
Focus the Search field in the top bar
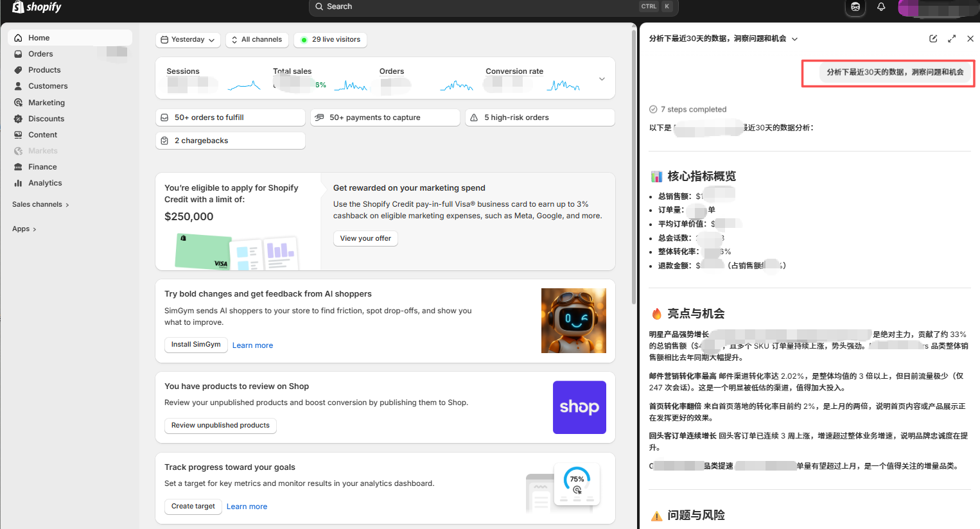pos(493,7)
